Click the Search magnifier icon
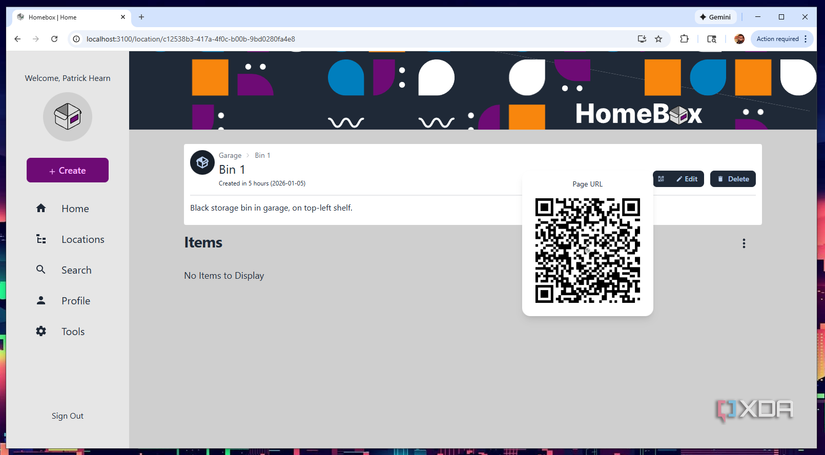The height and width of the screenshot is (455, 825). tap(41, 270)
